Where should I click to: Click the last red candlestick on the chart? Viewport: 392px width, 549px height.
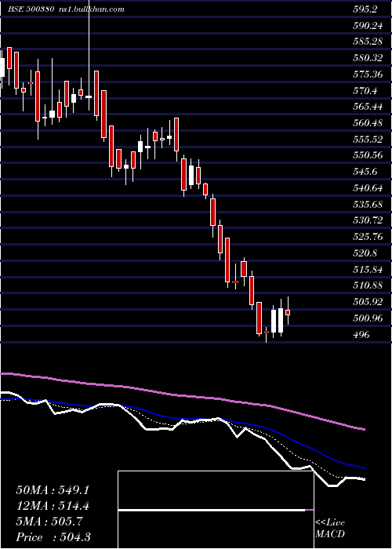[x=288, y=312]
